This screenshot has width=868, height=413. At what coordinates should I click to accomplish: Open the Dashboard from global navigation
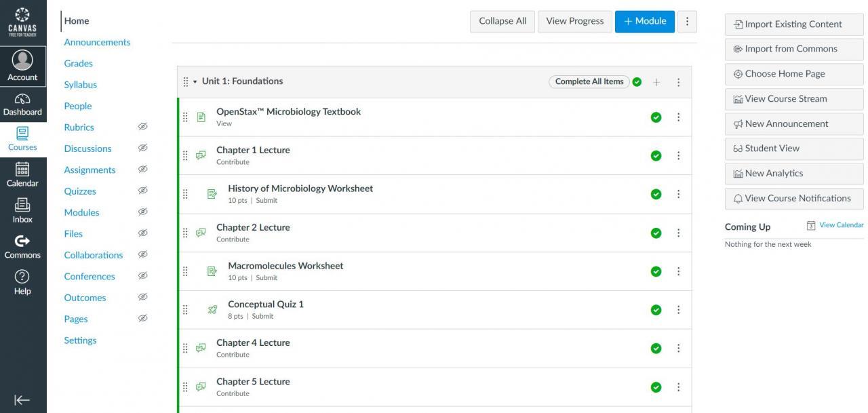pyautogui.click(x=22, y=104)
